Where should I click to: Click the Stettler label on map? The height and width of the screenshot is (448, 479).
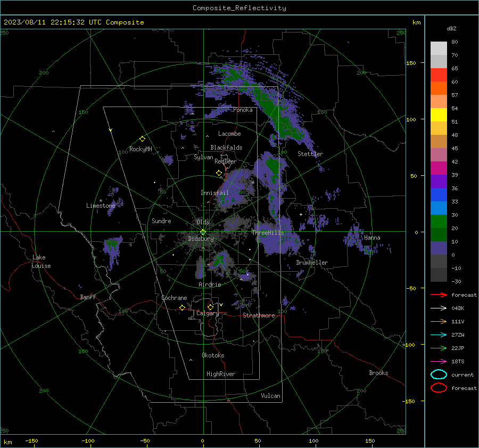(310, 154)
